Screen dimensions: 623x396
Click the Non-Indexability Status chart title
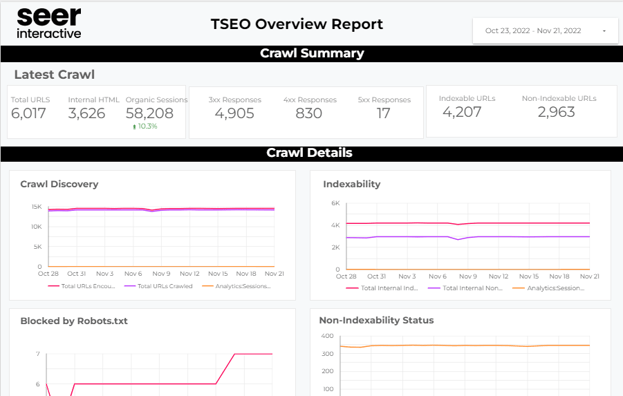click(x=376, y=320)
